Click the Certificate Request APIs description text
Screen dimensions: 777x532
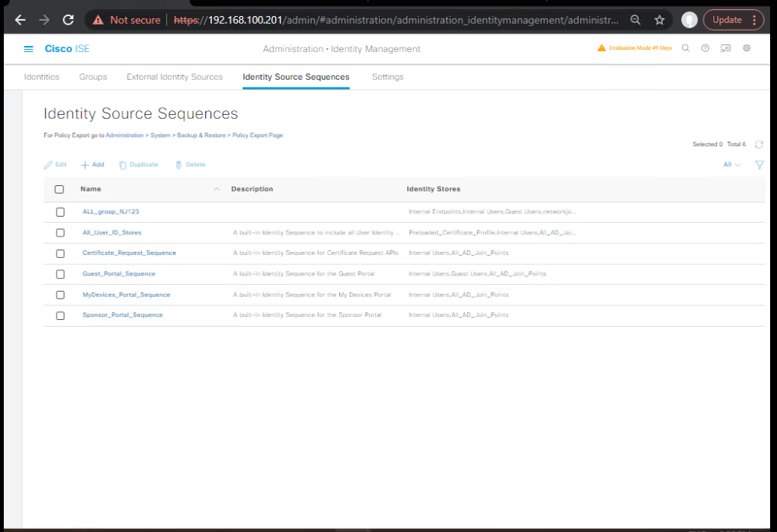[315, 253]
